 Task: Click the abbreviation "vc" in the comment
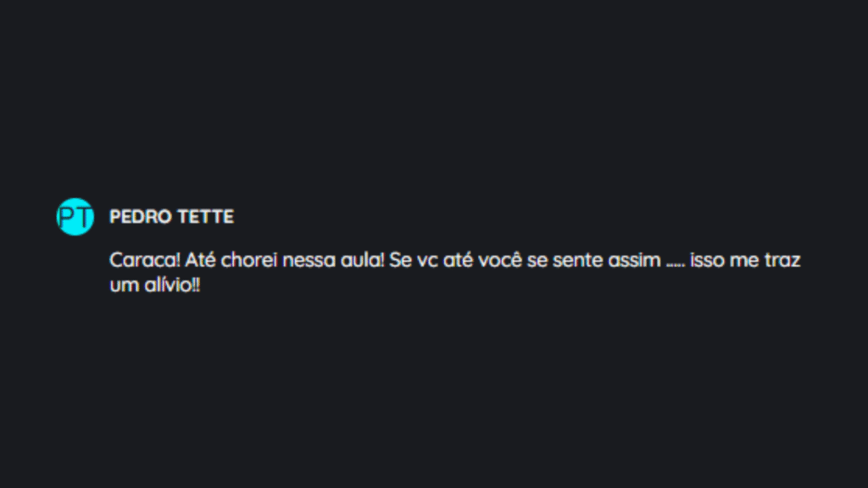[x=427, y=260]
